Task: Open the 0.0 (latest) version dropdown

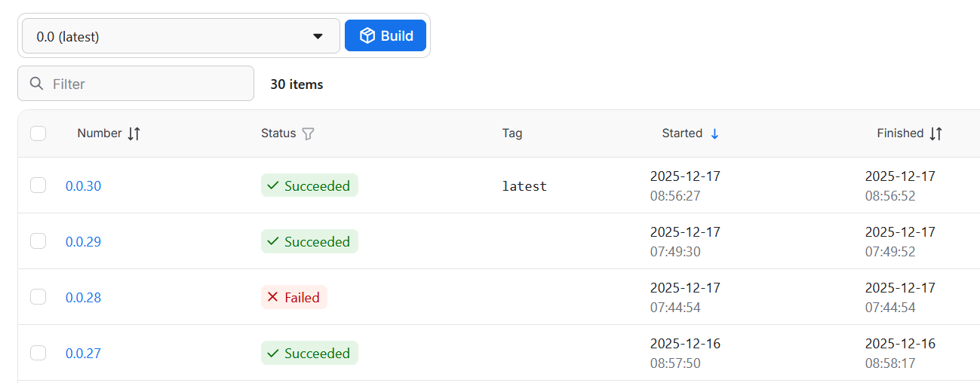Action: coord(181,36)
